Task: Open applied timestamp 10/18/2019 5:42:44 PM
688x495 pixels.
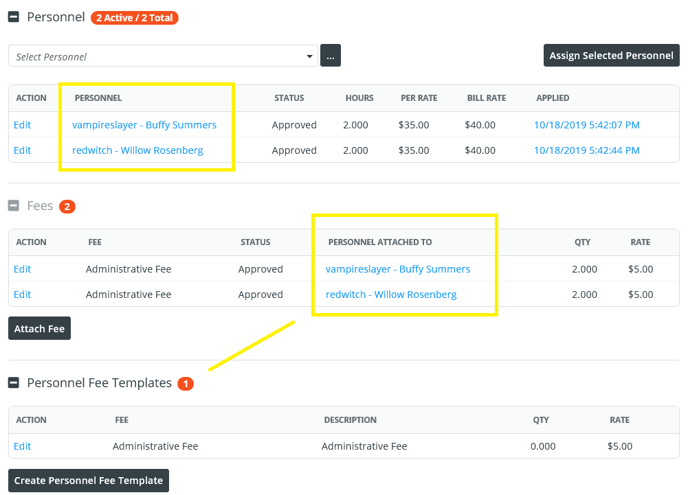Action: 587,150
